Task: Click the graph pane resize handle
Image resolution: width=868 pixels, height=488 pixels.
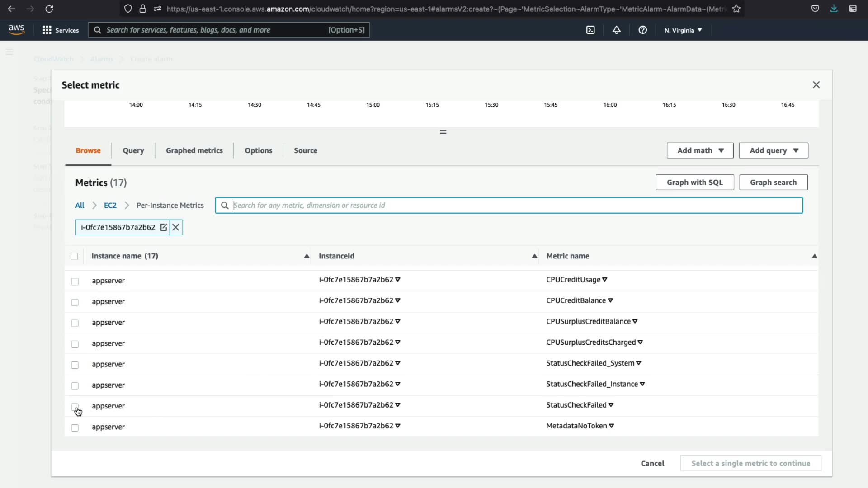Action: (x=443, y=132)
